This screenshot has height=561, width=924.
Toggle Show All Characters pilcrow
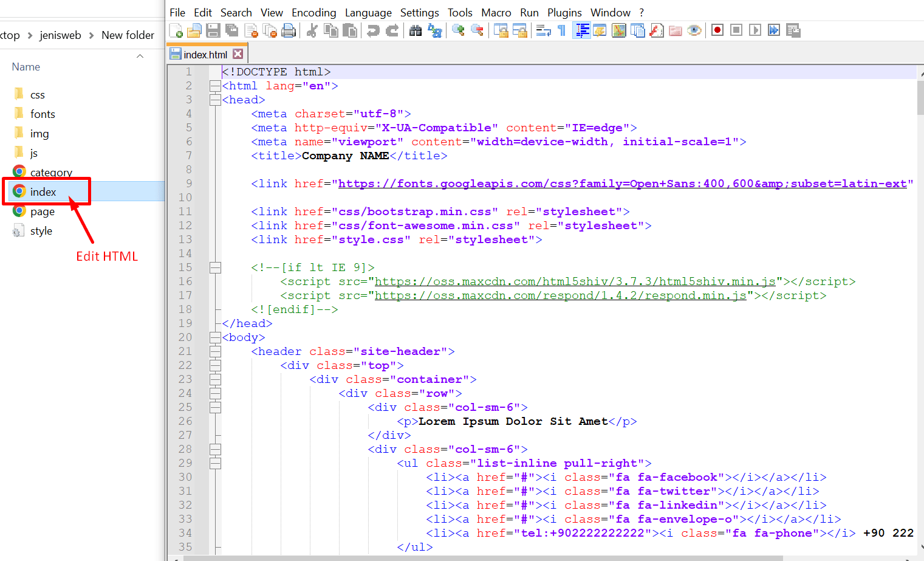tap(562, 30)
